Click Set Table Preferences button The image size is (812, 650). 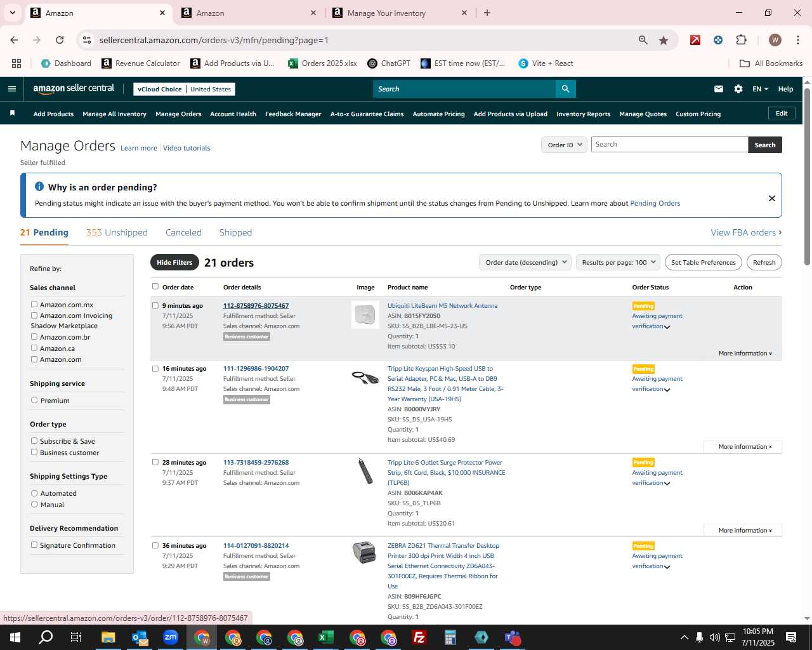click(x=703, y=262)
